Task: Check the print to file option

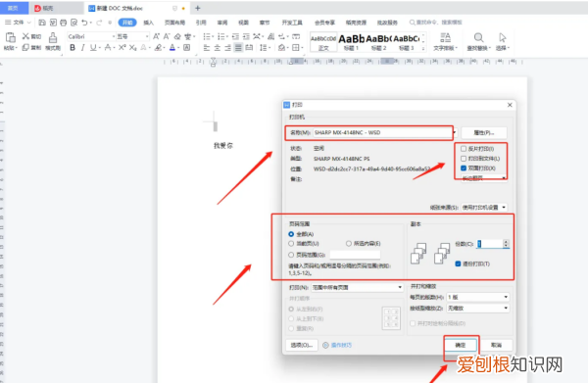Action: pyautogui.click(x=464, y=159)
